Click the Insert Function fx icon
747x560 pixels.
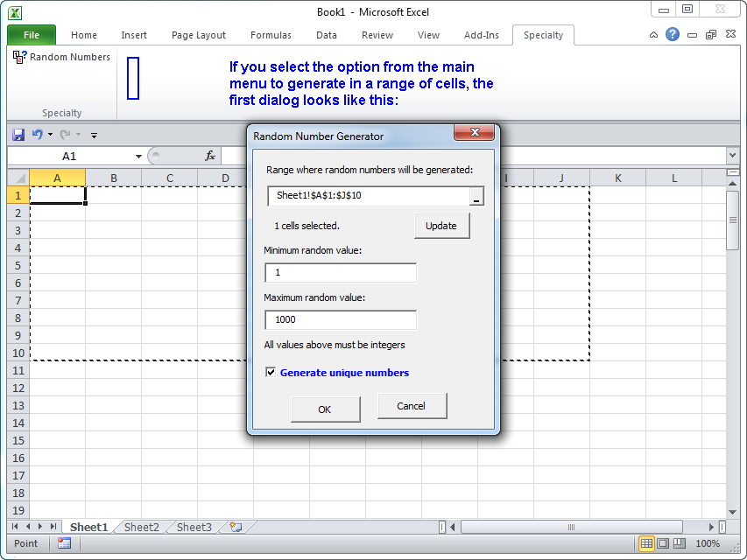pyautogui.click(x=210, y=156)
